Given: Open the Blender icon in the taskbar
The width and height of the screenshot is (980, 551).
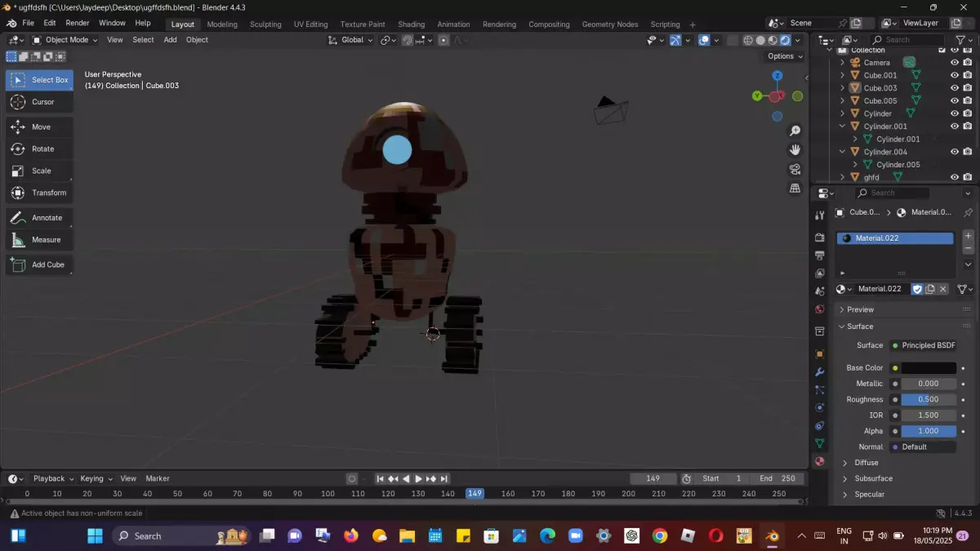Looking at the screenshot, I should (771, 536).
